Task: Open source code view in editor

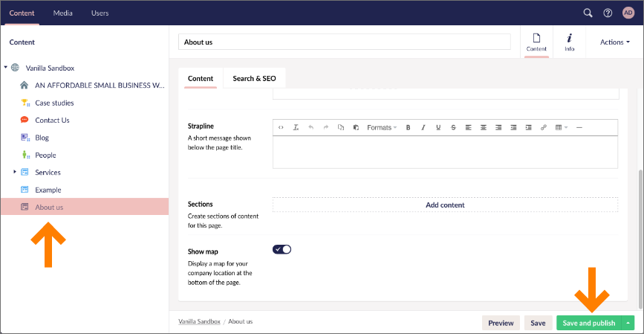Action: [281, 127]
